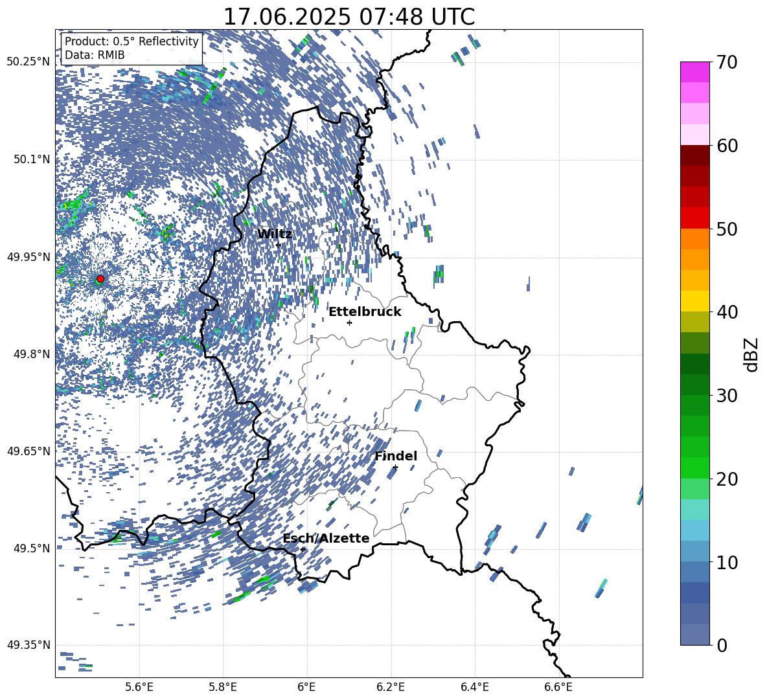Image resolution: width=767 pixels, height=700 pixels.
Task: Click the slate blue colorbar band at 0 dBZ
Action: [694, 635]
